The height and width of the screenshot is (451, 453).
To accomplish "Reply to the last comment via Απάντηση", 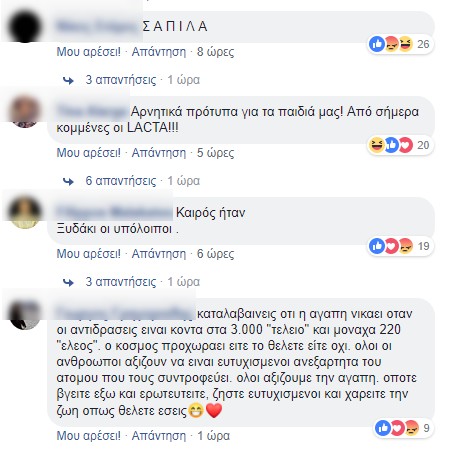I will point(159,436).
